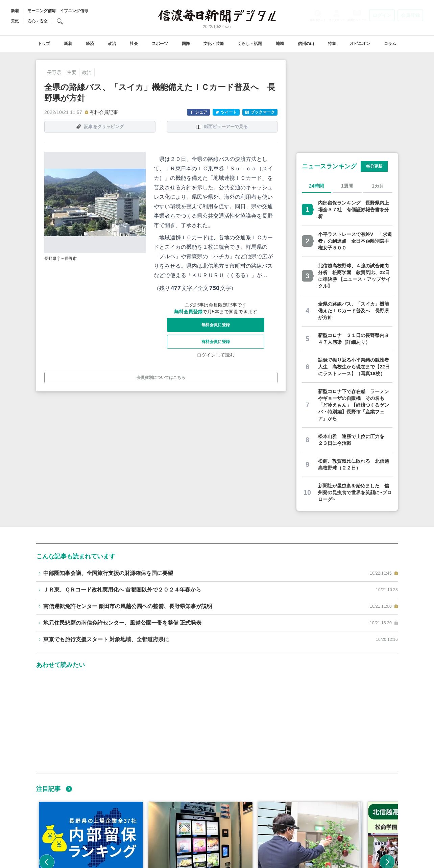The height and width of the screenshot is (868, 434).
Task: Open ranking item 8 松本山雅
Action: click(351, 440)
